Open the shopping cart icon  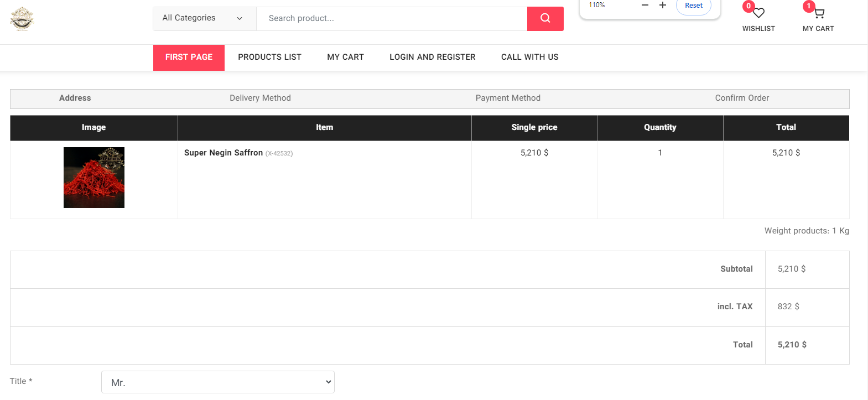pyautogui.click(x=819, y=13)
